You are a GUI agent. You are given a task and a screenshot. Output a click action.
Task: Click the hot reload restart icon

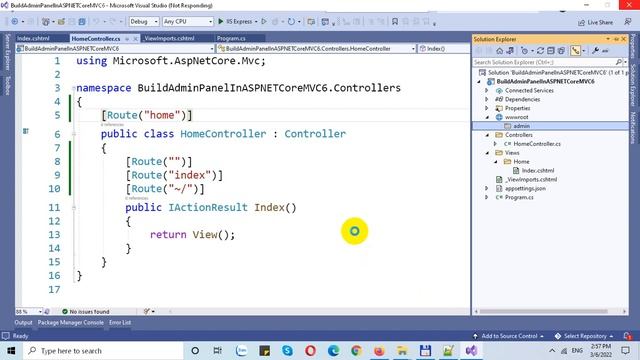coord(291,21)
